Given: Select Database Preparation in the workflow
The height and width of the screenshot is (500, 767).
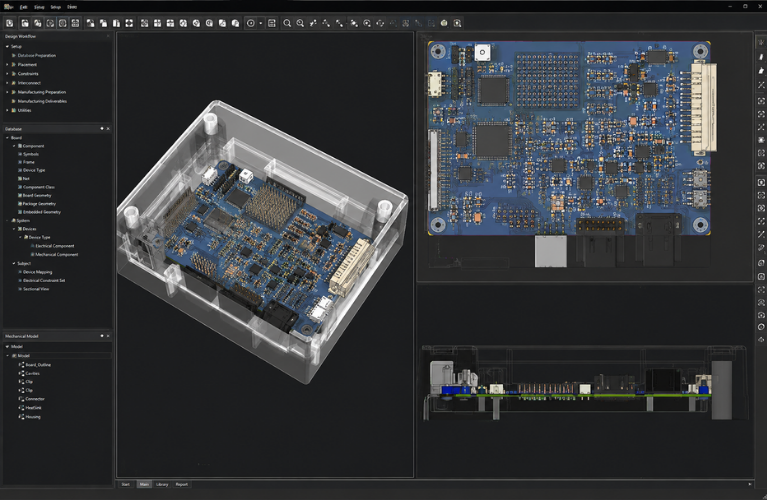Looking at the screenshot, I should [x=37, y=56].
